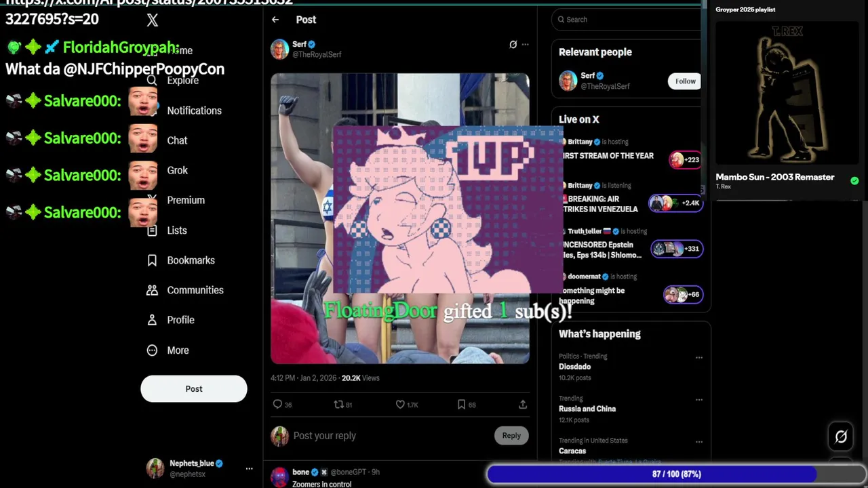This screenshot has width=868, height=488.
Task: Open more options on Serf's post
Action: point(525,45)
